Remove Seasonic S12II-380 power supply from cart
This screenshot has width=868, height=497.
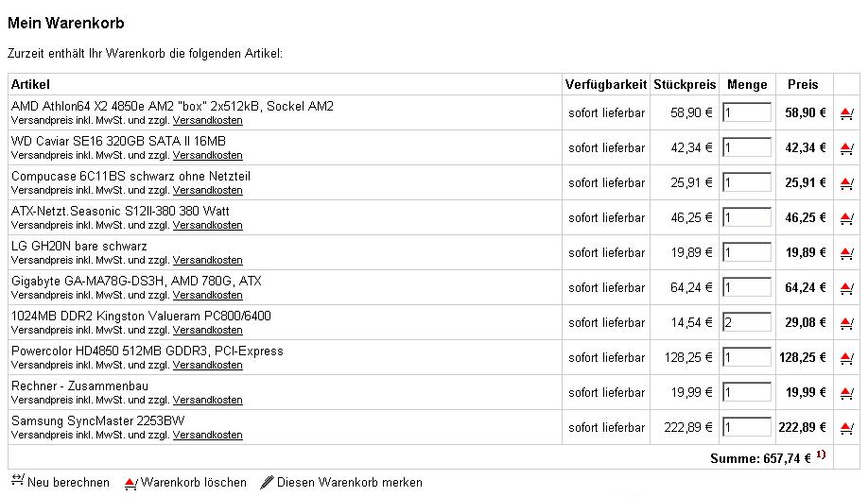coord(846,218)
